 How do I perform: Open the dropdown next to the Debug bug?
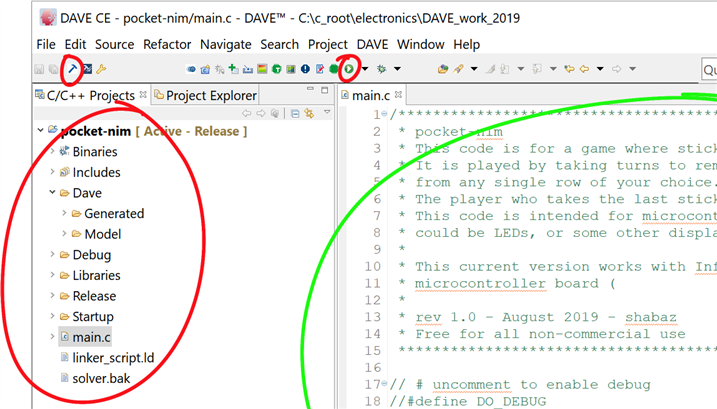click(397, 69)
